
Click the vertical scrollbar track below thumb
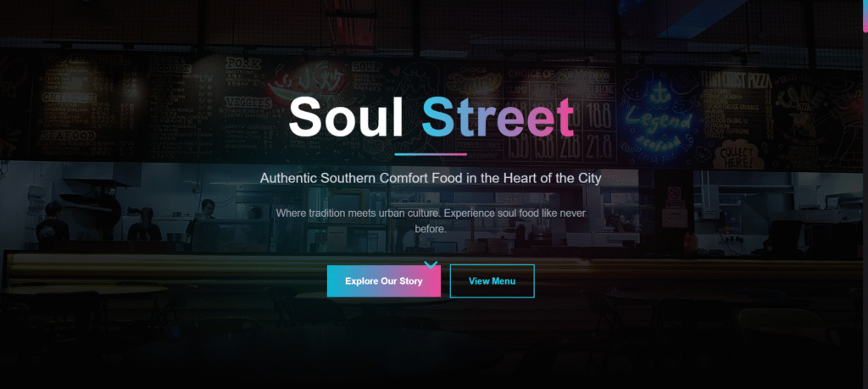tap(865, 210)
